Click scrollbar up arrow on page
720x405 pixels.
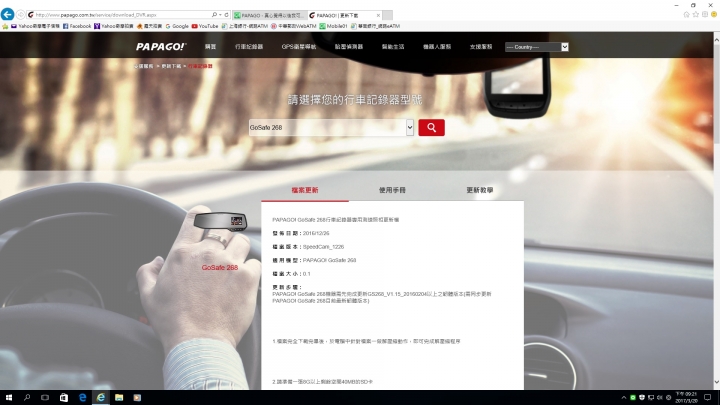(716, 40)
